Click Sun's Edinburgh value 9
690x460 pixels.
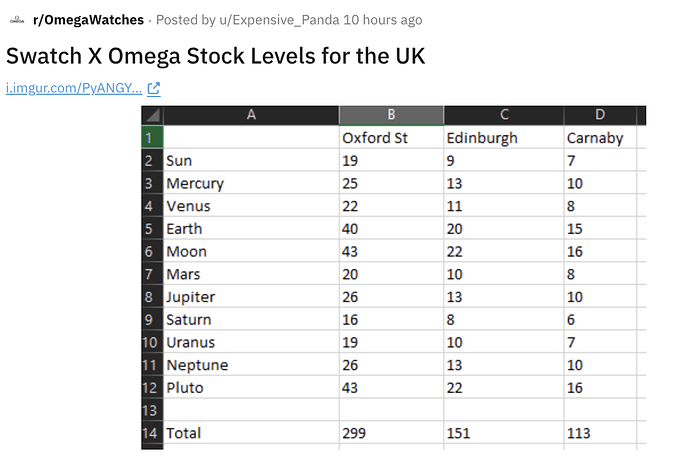pyautogui.click(x=504, y=160)
